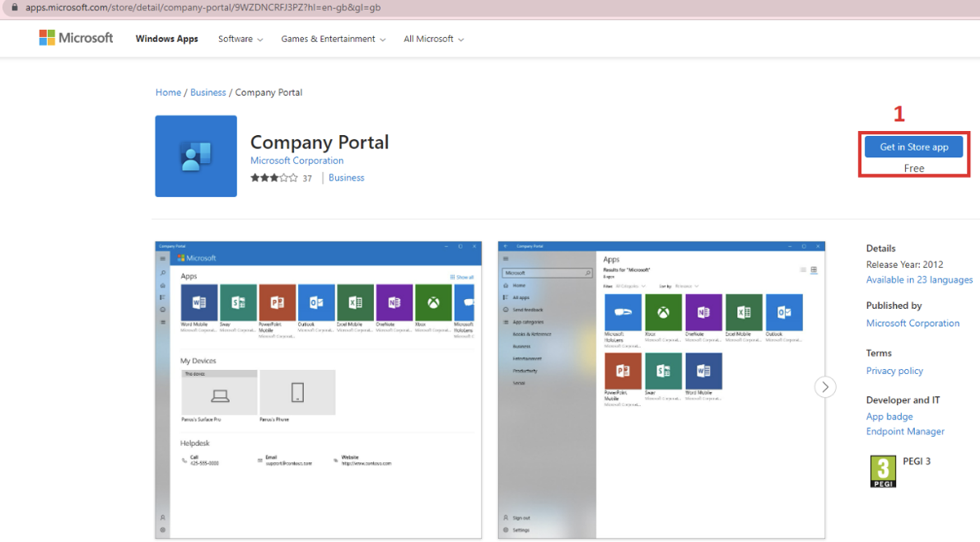980x542 pixels.
Task: Click next screenshot arrow button
Action: pyautogui.click(x=825, y=387)
